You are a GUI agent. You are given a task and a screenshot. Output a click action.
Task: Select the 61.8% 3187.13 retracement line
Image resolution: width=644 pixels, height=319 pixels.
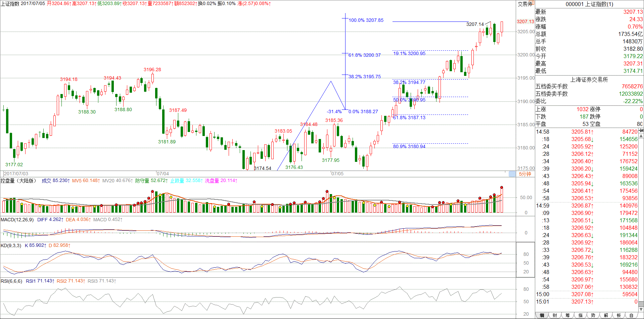coord(409,118)
